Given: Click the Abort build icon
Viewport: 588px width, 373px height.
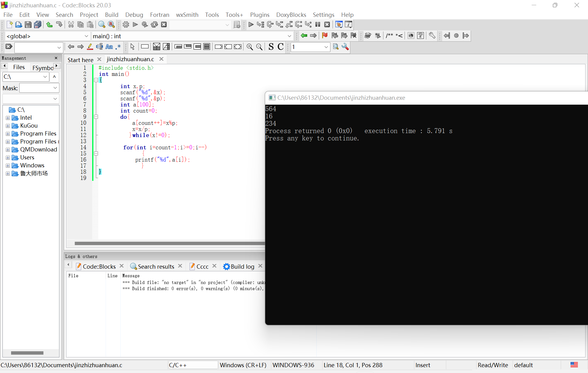Looking at the screenshot, I should click(x=164, y=25).
